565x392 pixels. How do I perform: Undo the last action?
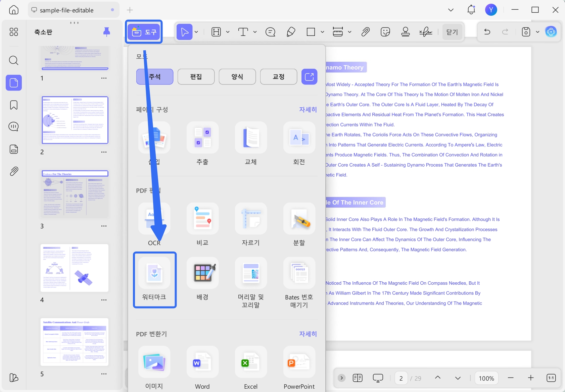[487, 32]
